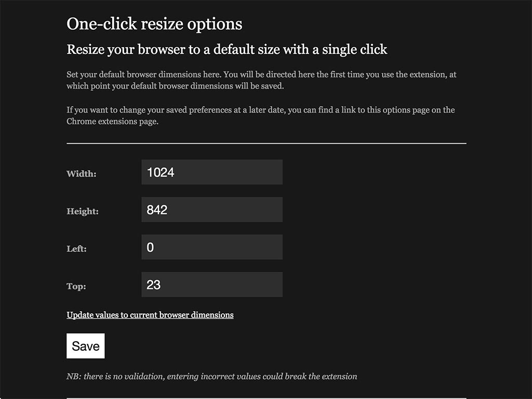Click the Top label

coord(75,286)
